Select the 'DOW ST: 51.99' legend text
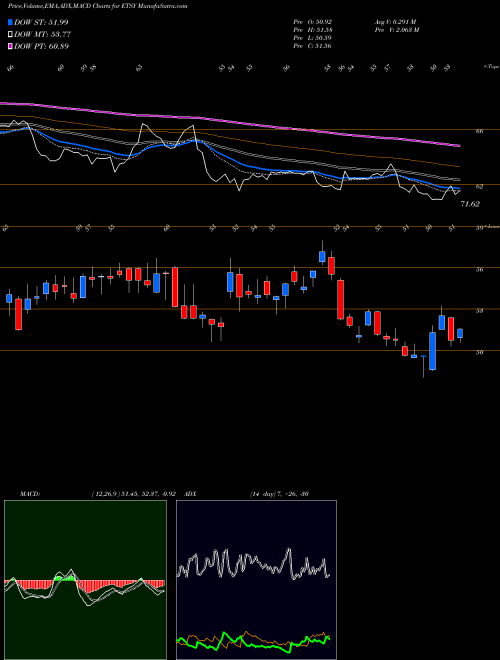 41,22
